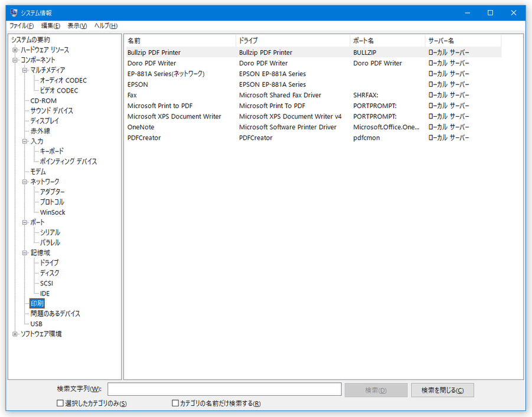Select the EPSON printer name cell
This screenshot has height=417, width=532.
point(138,85)
